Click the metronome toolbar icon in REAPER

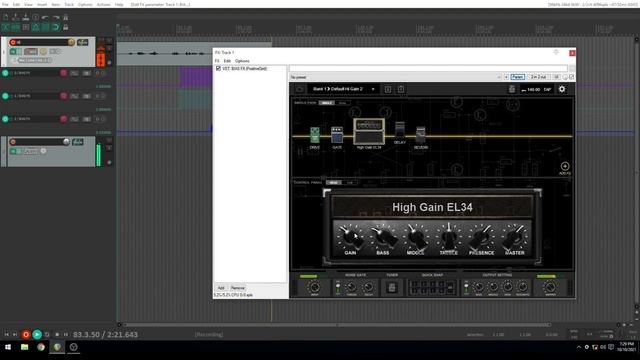65,17
